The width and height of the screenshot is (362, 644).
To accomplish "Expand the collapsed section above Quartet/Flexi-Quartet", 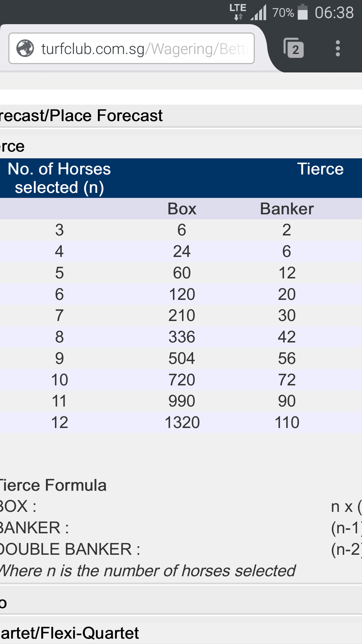I will 181,603.
